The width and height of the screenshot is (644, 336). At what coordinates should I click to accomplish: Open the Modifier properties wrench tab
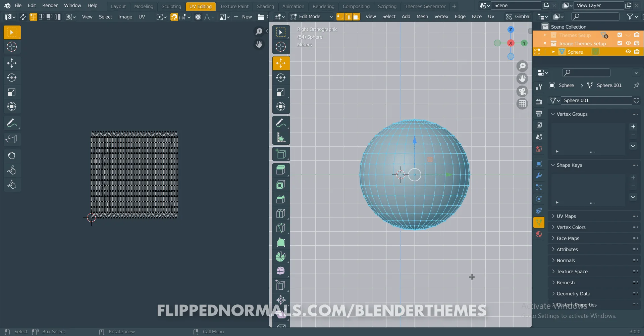coord(539,175)
